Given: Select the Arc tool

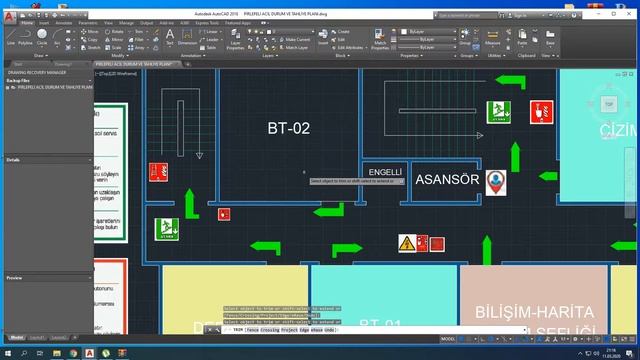Looking at the screenshot, I should tap(57, 37).
